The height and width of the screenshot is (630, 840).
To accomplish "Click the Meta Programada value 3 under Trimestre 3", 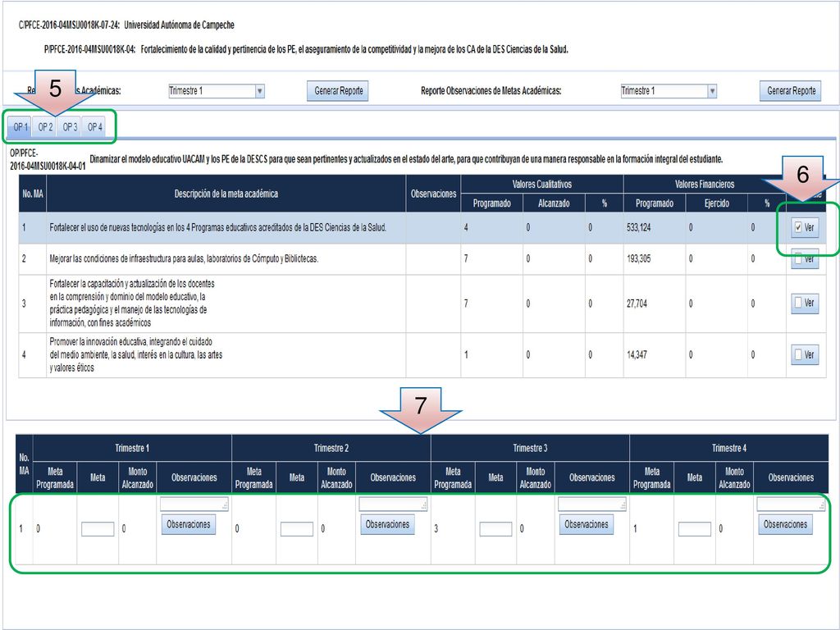I will [x=436, y=529].
